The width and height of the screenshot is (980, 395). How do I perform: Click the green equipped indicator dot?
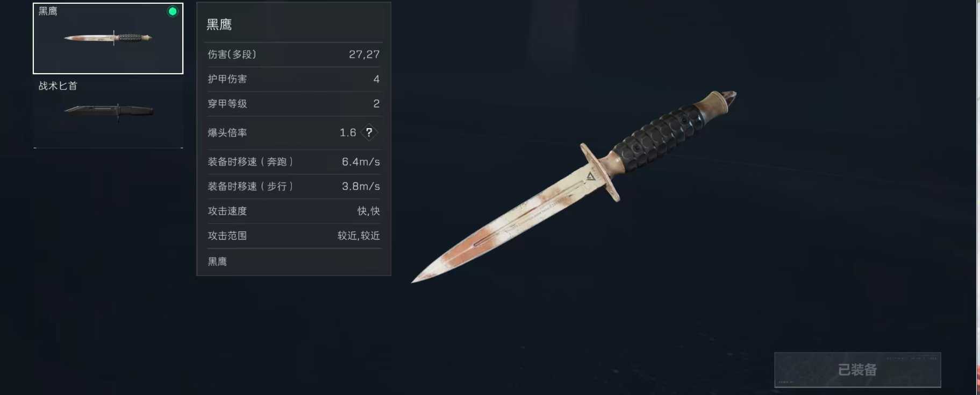pyautogui.click(x=173, y=11)
